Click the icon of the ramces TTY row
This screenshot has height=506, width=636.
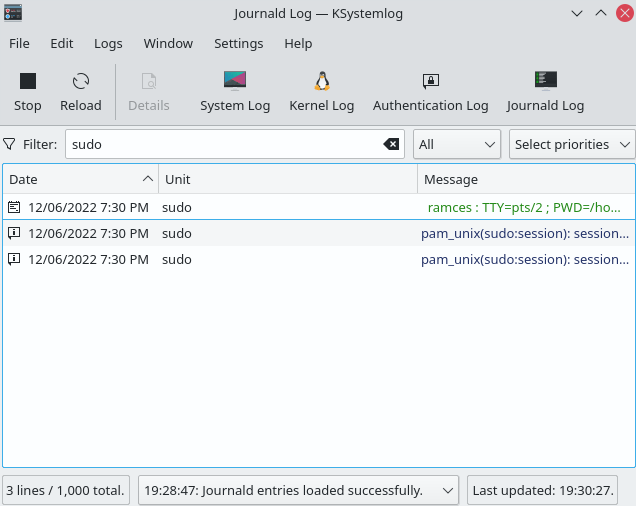pyautogui.click(x=14, y=207)
